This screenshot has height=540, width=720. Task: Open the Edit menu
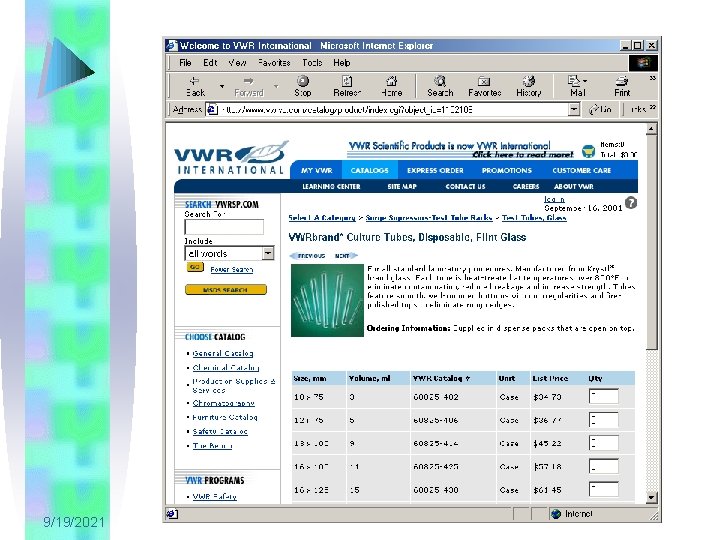[210, 63]
